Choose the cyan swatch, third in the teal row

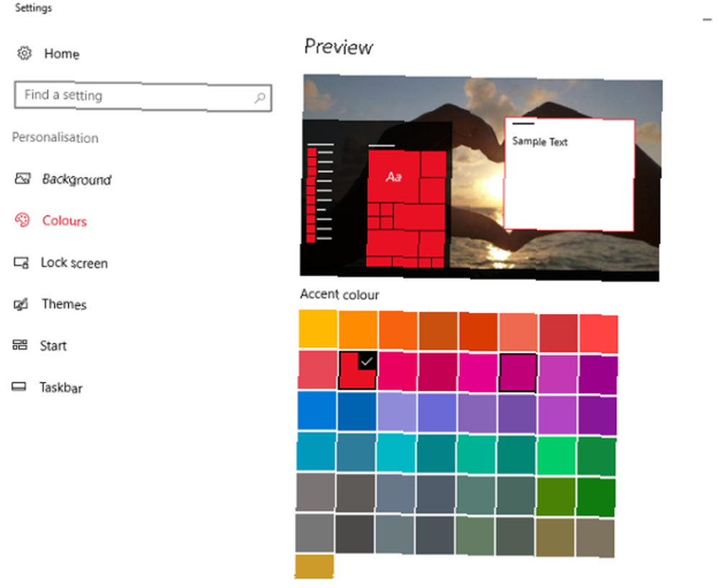click(x=396, y=453)
